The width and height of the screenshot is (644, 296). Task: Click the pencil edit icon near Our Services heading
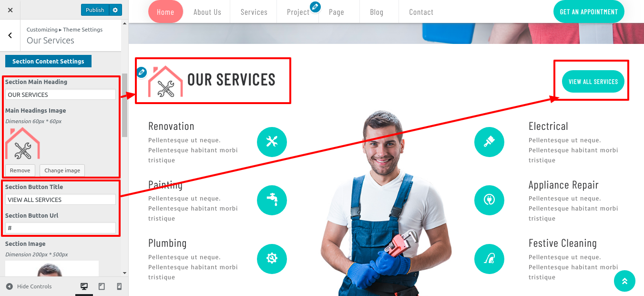pos(141,72)
